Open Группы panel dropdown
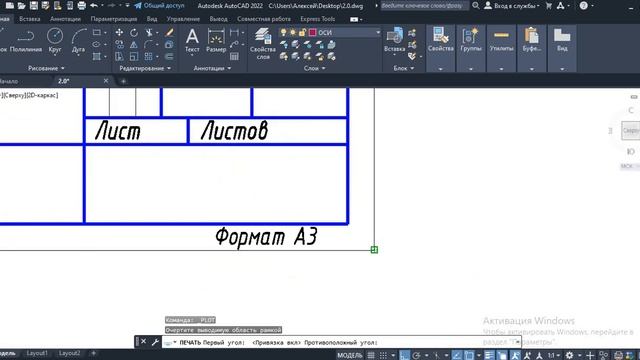The height and width of the screenshot is (360, 640). pyautogui.click(x=471, y=69)
